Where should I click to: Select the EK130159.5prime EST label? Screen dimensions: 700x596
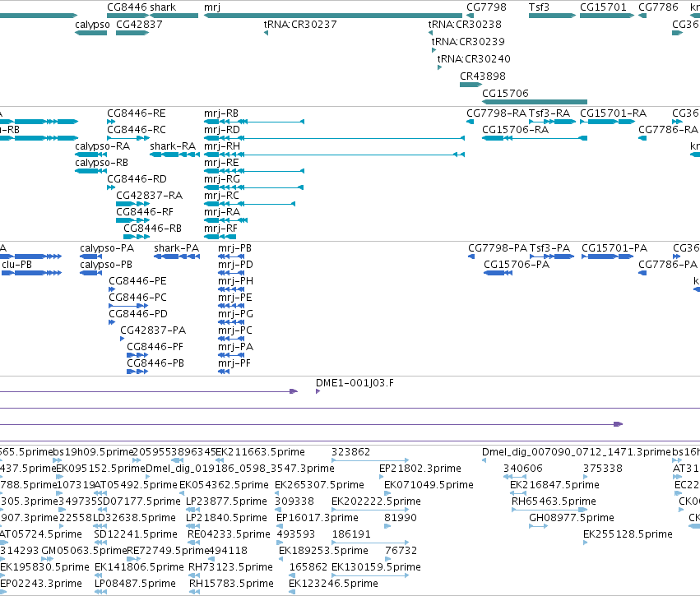[376, 567]
